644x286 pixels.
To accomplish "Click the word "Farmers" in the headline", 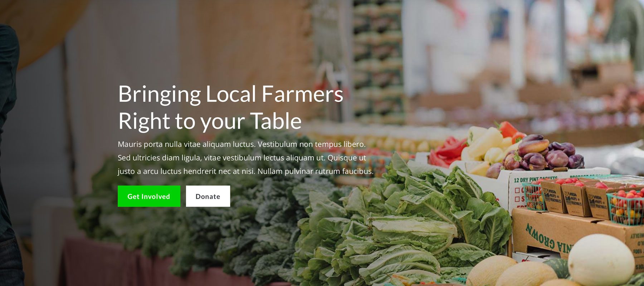I will click(303, 94).
